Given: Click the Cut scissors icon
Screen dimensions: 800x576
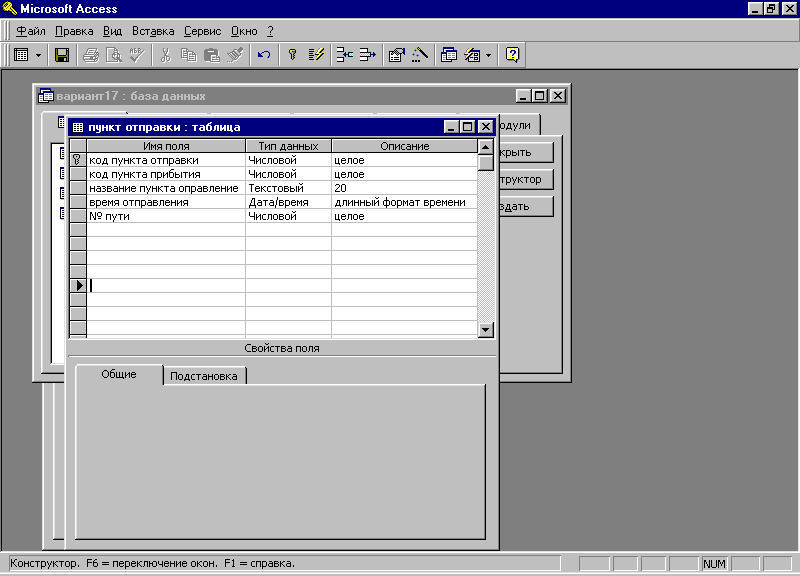Looking at the screenshot, I should click(165, 55).
